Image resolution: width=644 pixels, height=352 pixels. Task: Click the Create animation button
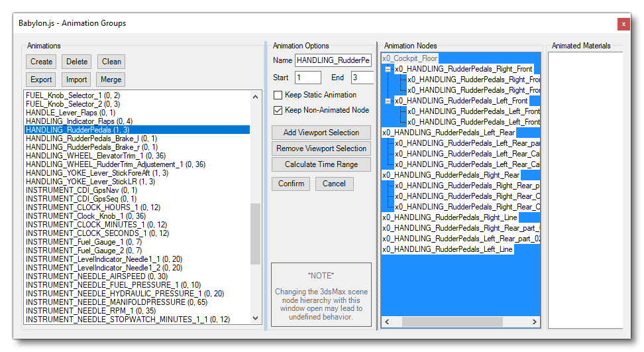pyautogui.click(x=41, y=62)
